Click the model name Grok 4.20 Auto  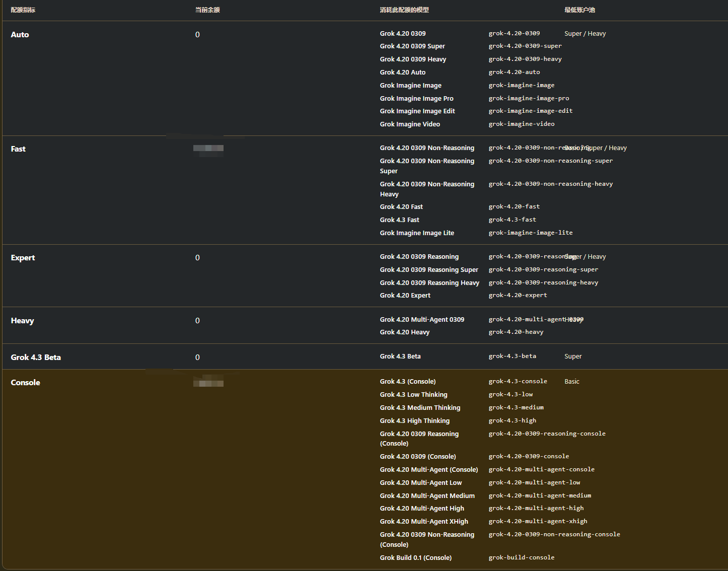point(403,73)
